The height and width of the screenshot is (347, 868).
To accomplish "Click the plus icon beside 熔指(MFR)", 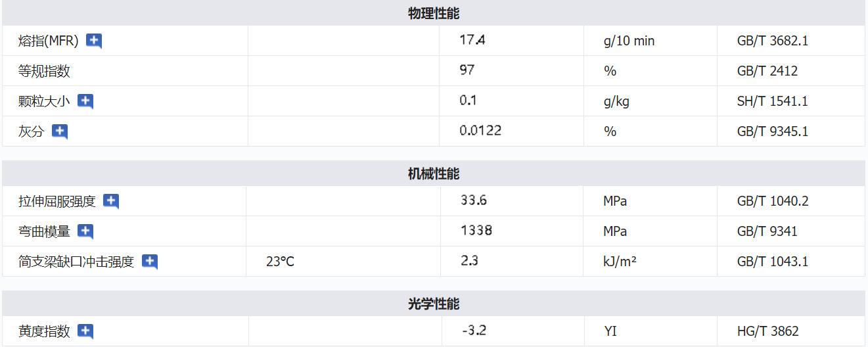I will click(94, 41).
